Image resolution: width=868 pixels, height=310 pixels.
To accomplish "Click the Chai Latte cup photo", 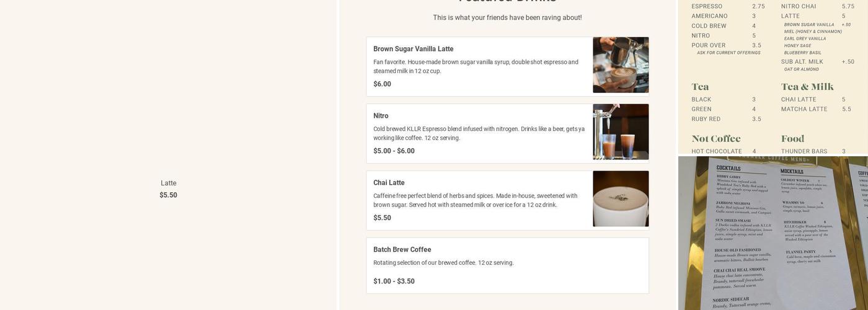I will pyautogui.click(x=621, y=199).
